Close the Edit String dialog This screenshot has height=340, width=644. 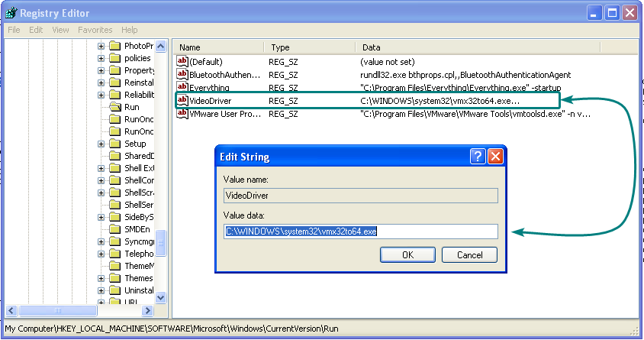pos(495,157)
